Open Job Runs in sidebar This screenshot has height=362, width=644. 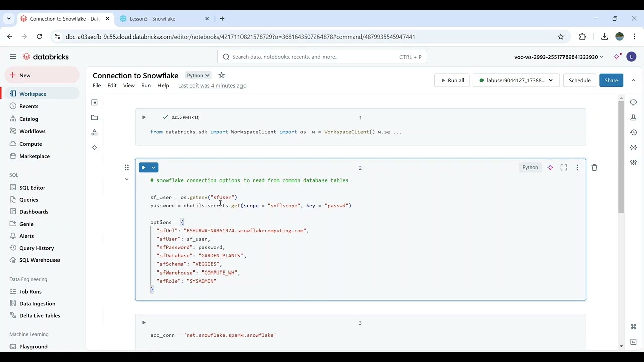tap(42, 292)
